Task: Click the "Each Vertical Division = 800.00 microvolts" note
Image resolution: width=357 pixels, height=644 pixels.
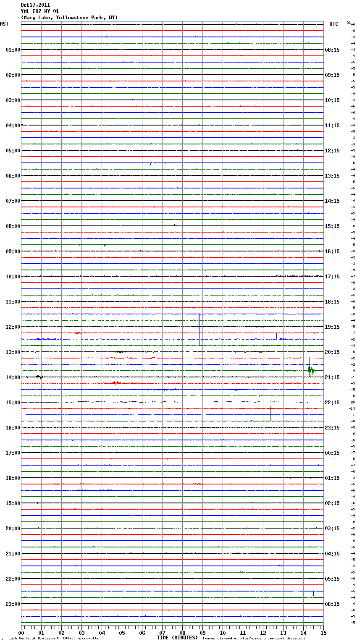Action: (x=53, y=639)
